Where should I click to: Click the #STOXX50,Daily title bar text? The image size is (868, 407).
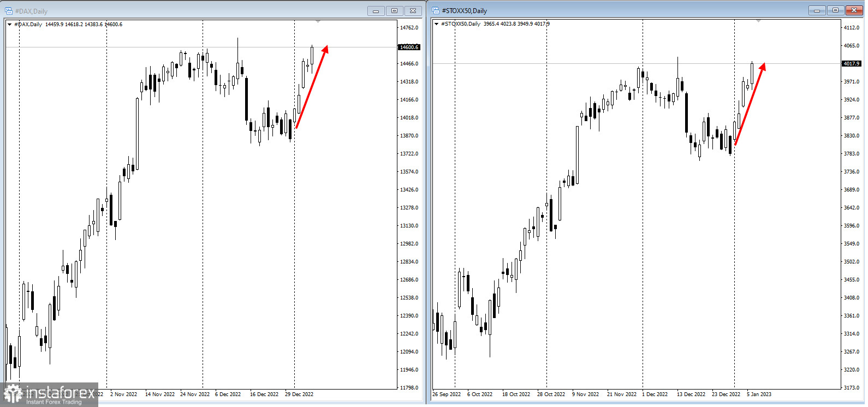click(465, 11)
